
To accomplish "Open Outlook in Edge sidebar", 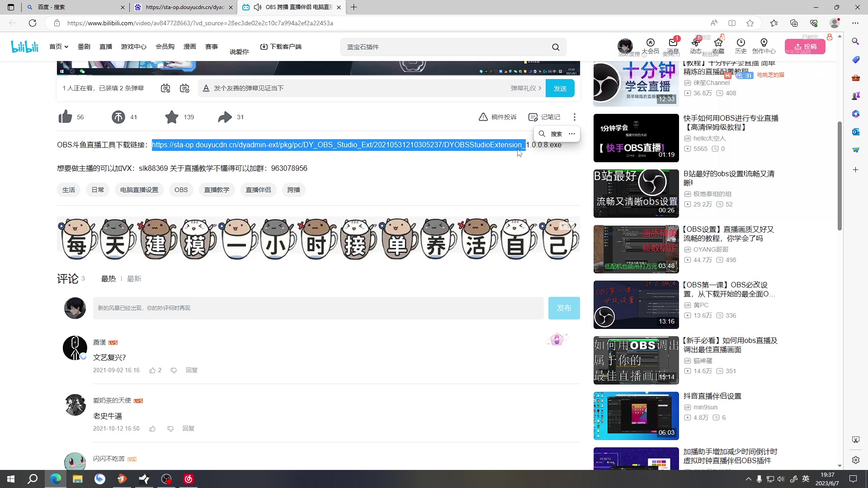I will (855, 132).
